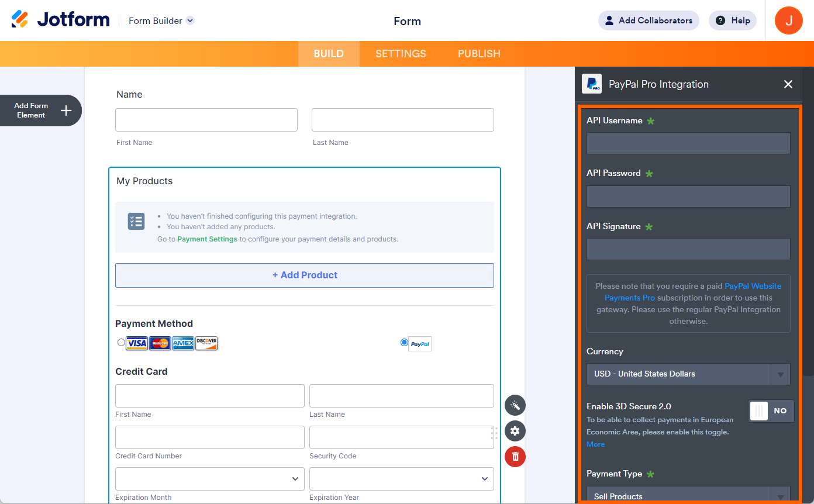Image resolution: width=814 pixels, height=504 pixels.
Task: Open the Expiration Year dropdown
Action: [x=402, y=479]
